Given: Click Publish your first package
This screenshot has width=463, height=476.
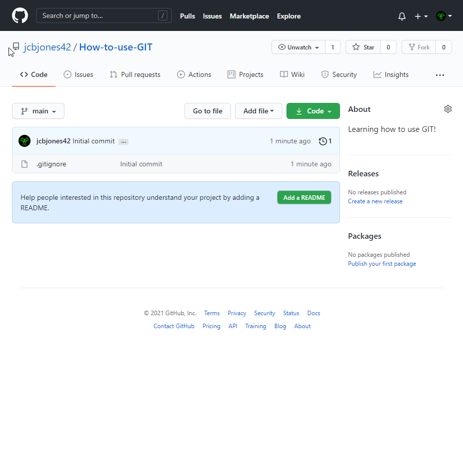Looking at the screenshot, I should coord(382,264).
